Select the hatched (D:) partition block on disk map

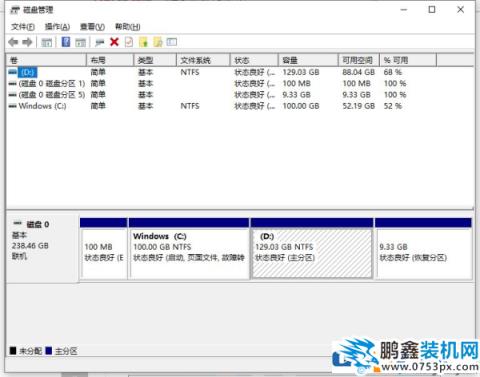[312, 248]
